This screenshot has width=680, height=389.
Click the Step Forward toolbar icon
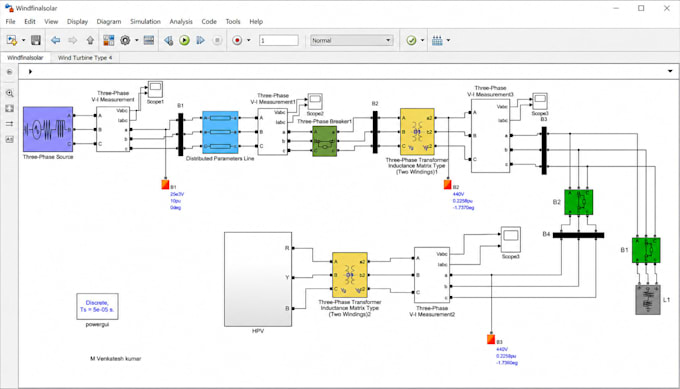tap(200, 40)
